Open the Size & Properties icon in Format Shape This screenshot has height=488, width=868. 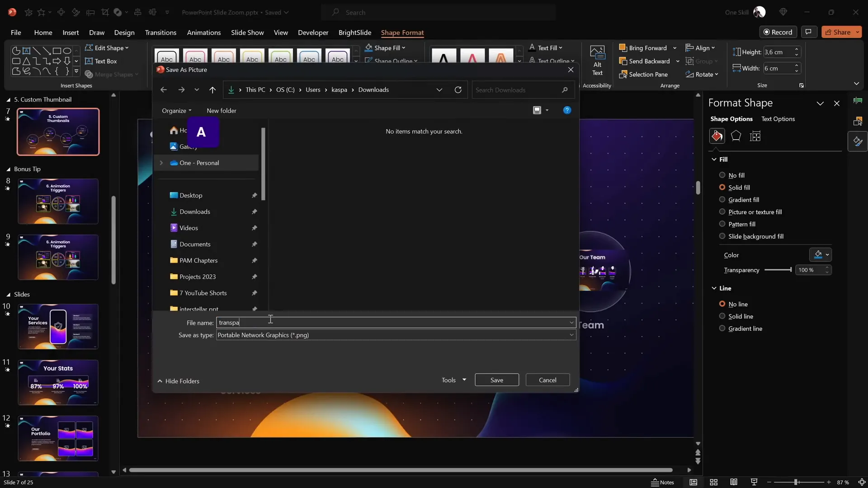[755, 136]
